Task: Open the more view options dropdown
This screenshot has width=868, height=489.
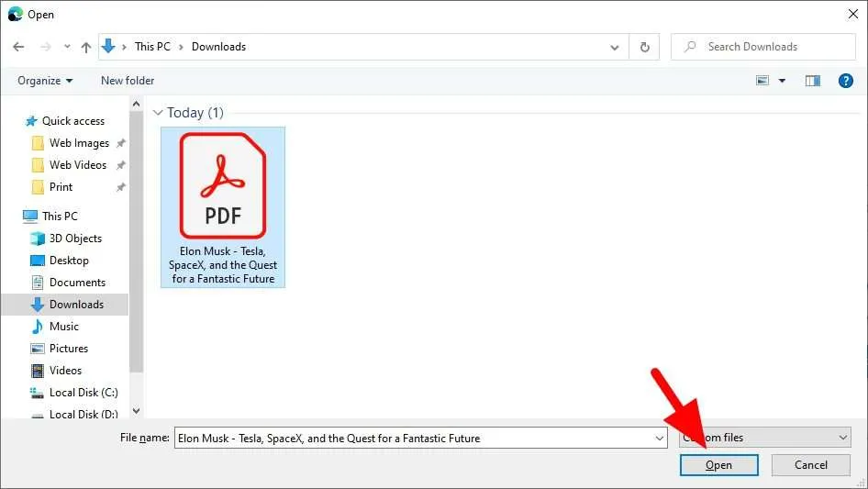Action: pos(782,81)
